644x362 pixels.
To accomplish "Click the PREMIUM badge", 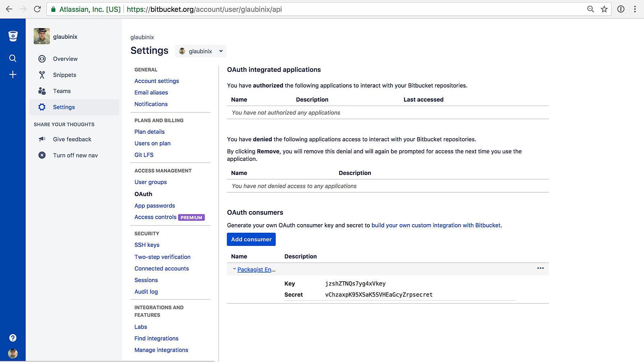I will pyautogui.click(x=191, y=218).
